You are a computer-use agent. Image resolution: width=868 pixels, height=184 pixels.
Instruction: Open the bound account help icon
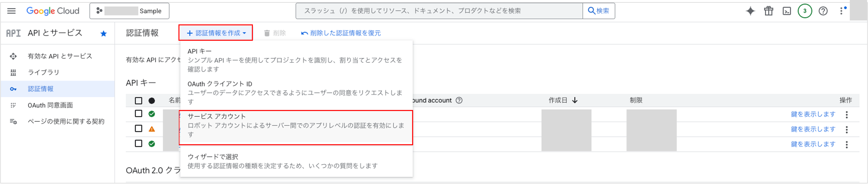[x=459, y=100]
